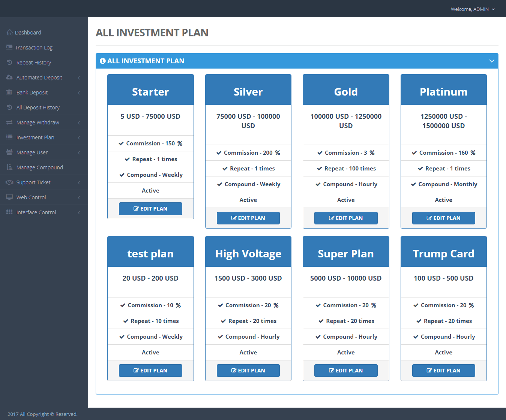Click the Manage User people icon
506x420 pixels.
coord(9,152)
